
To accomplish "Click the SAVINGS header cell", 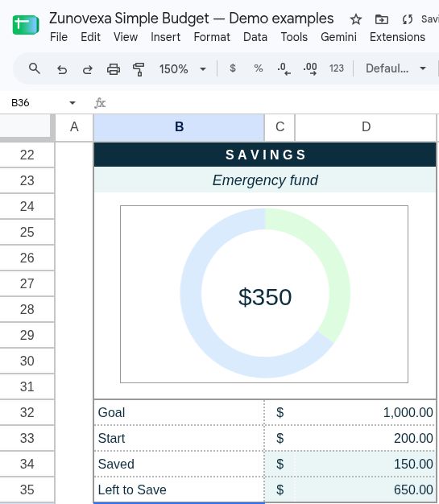I will click(265, 155).
